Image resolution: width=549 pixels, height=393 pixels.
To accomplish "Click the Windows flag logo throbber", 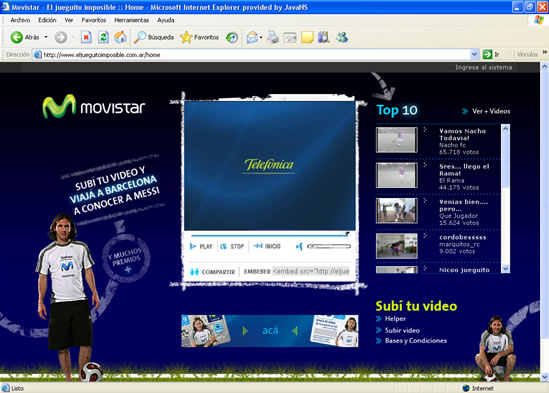I will point(538,20).
